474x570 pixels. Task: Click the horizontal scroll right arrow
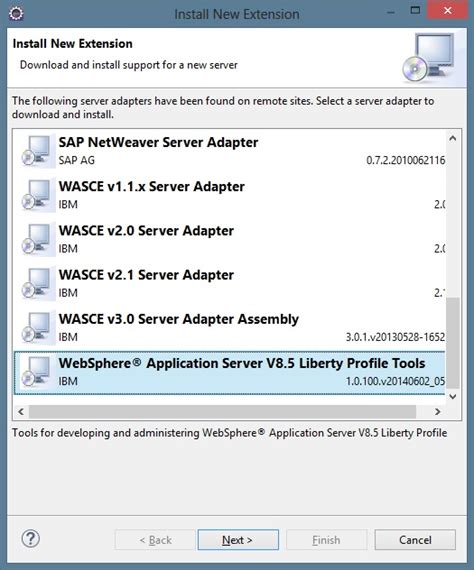(438, 412)
